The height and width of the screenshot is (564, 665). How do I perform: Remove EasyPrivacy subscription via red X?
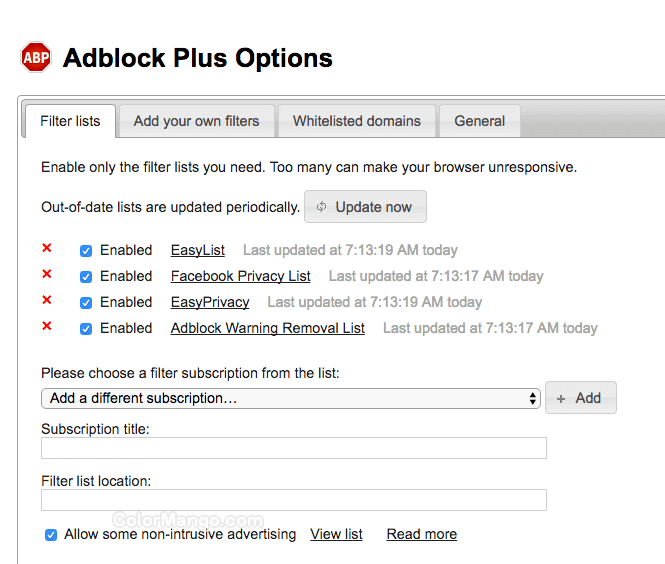coord(46,301)
